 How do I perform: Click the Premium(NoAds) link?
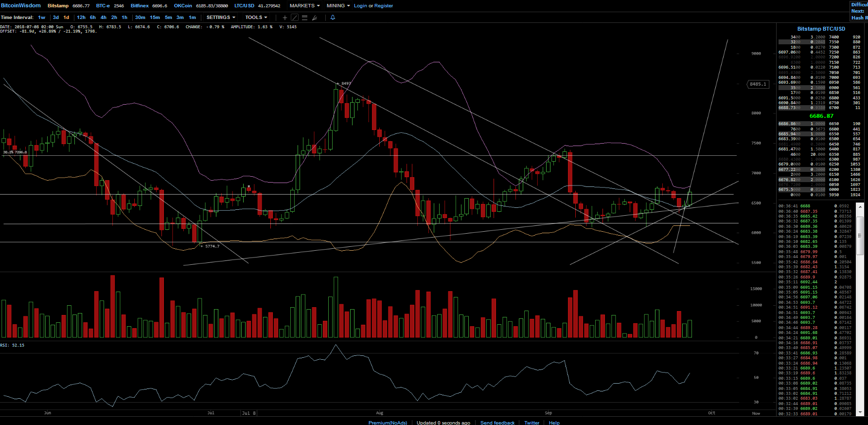click(x=388, y=423)
